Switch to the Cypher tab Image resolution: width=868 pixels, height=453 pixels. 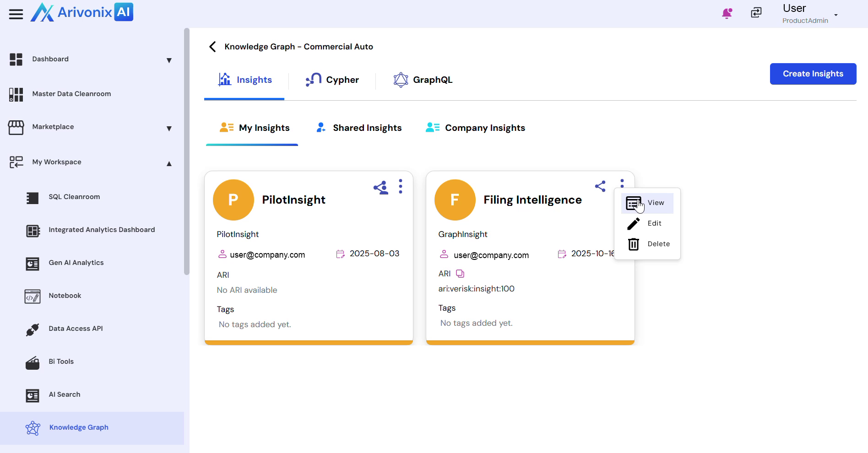tap(332, 80)
